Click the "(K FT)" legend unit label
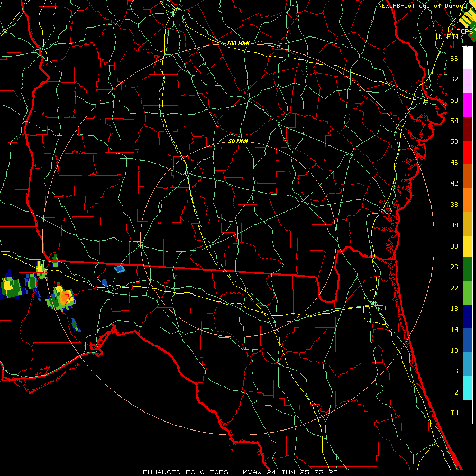Screen dimensions: 476x476 pyautogui.click(x=447, y=36)
